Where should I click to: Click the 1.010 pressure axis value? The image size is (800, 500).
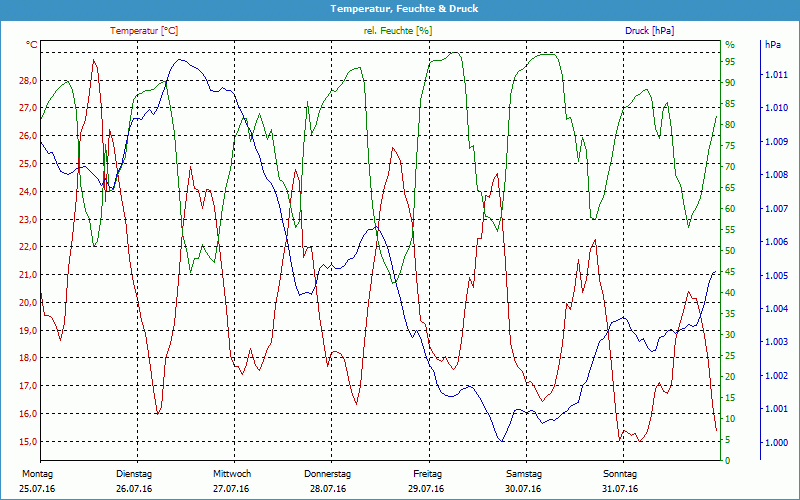[776, 108]
